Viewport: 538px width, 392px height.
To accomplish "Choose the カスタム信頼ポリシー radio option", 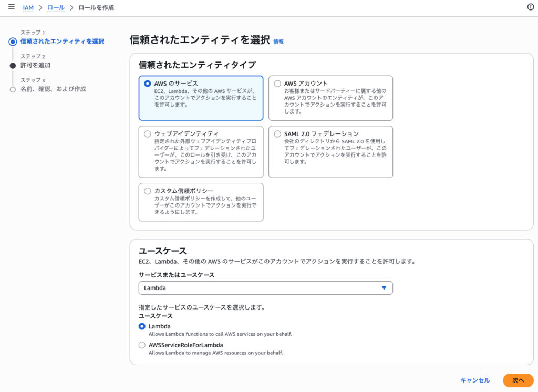I will point(148,191).
